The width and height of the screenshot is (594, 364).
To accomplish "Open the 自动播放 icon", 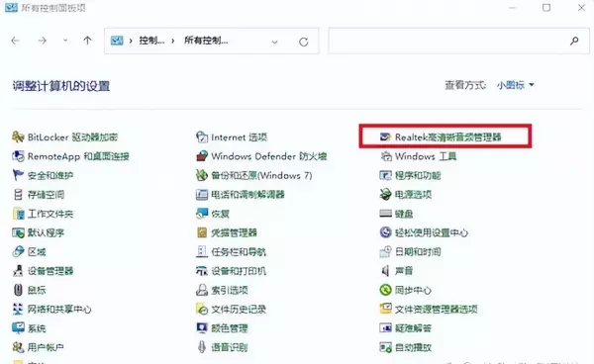I will click(x=385, y=347).
